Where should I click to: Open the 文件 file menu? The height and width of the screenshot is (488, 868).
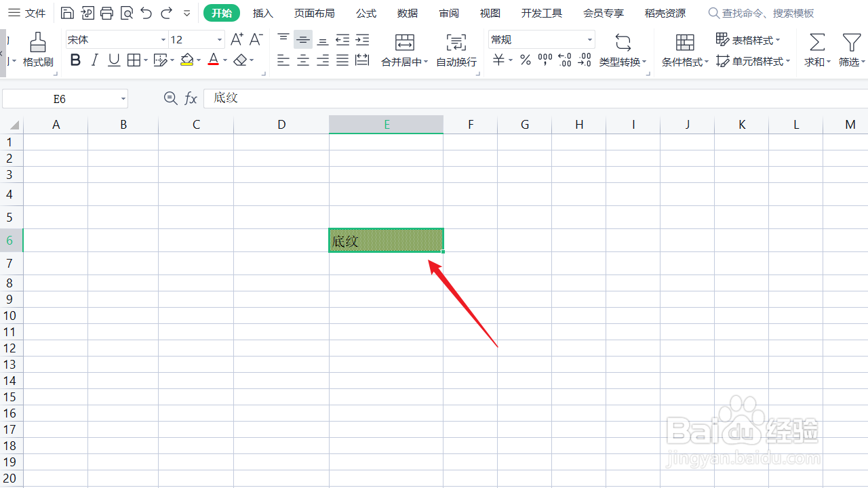pos(27,13)
